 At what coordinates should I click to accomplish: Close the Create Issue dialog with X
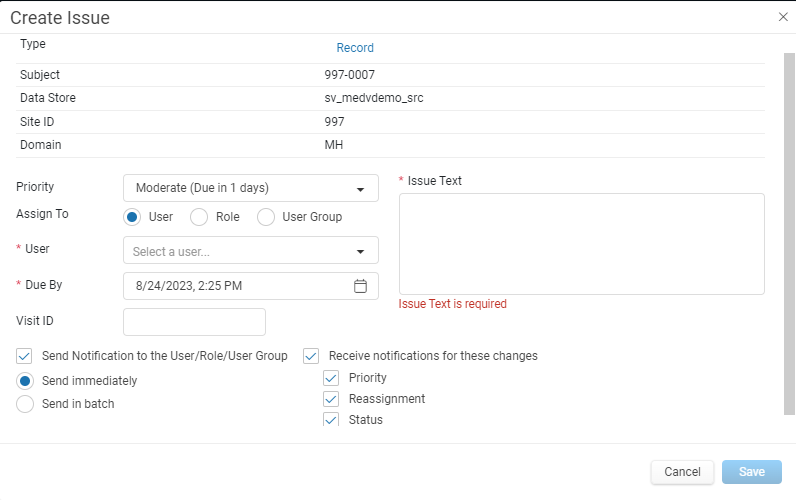783,17
